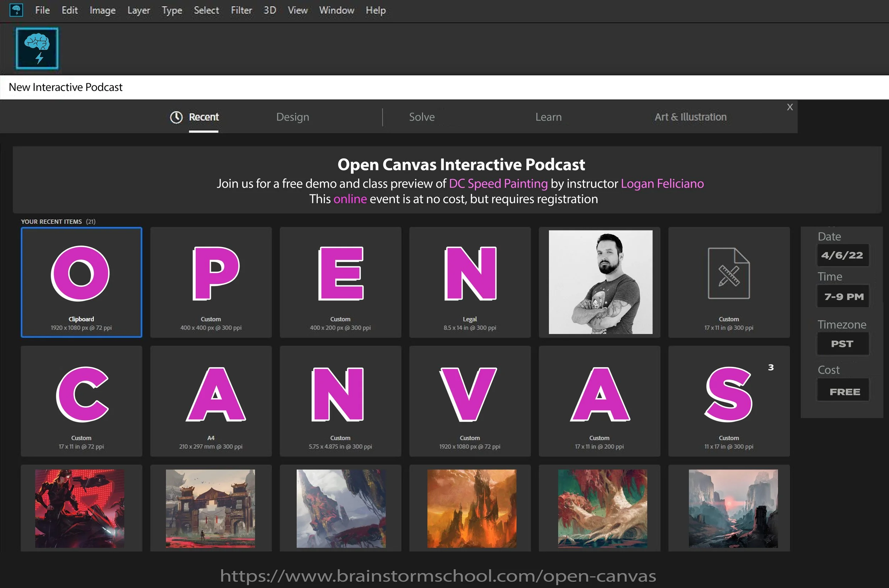Image resolution: width=889 pixels, height=588 pixels.
Task: Click the Logan Feliciano instructor link
Action: [662, 183]
